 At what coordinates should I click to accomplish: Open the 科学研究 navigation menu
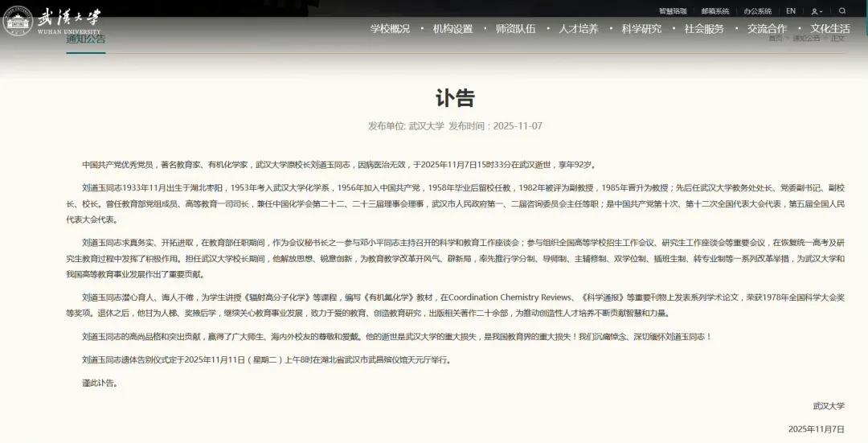pos(641,29)
